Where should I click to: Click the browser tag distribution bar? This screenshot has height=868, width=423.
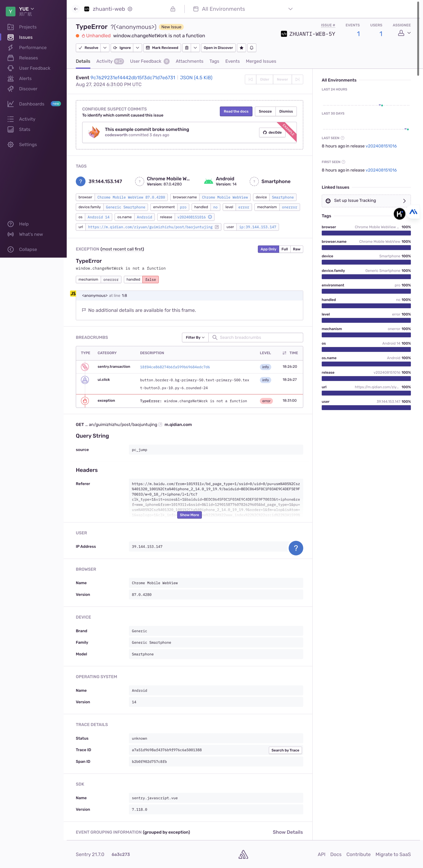(366, 233)
